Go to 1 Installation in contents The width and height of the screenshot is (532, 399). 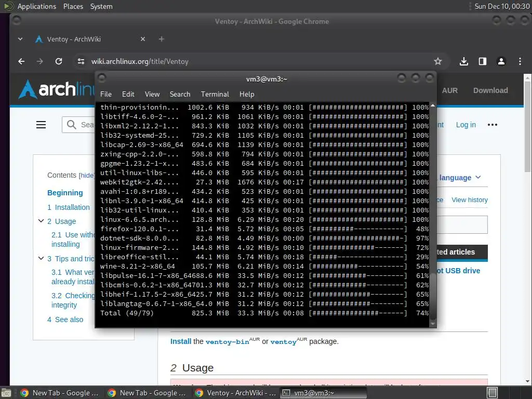(x=69, y=207)
